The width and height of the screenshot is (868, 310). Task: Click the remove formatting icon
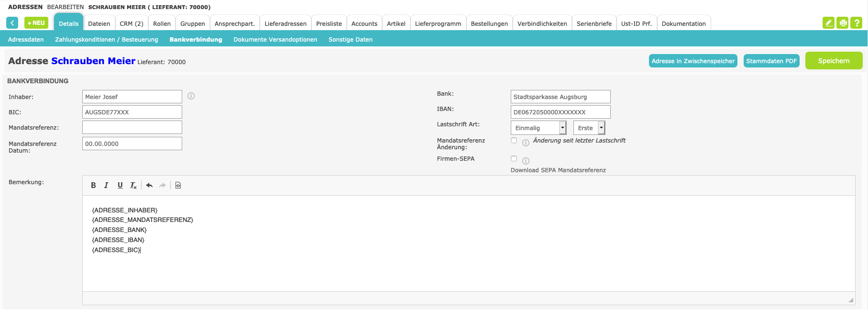[133, 186]
